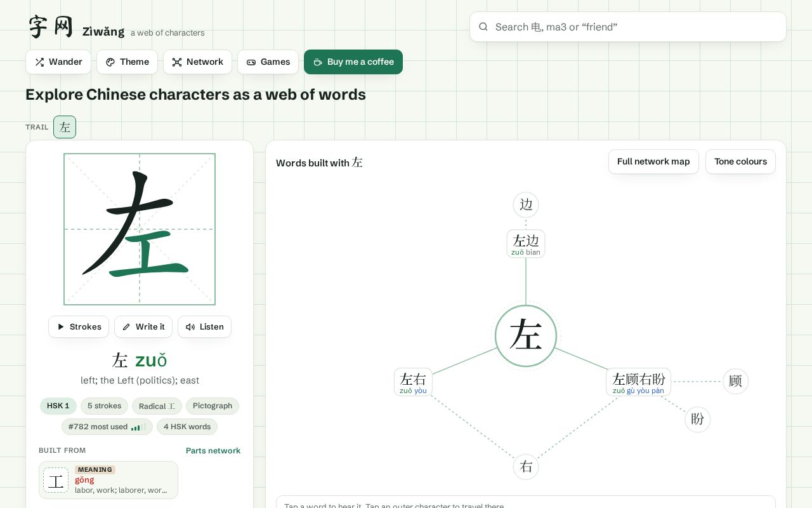Click the Pictograph chip
This screenshot has height=508, width=812.
(213, 406)
